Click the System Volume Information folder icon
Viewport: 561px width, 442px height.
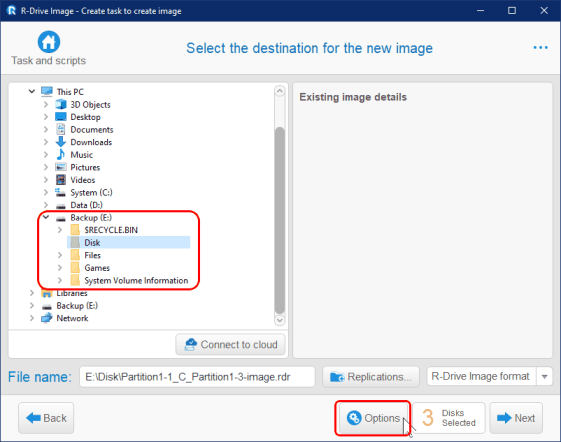click(x=75, y=280)
